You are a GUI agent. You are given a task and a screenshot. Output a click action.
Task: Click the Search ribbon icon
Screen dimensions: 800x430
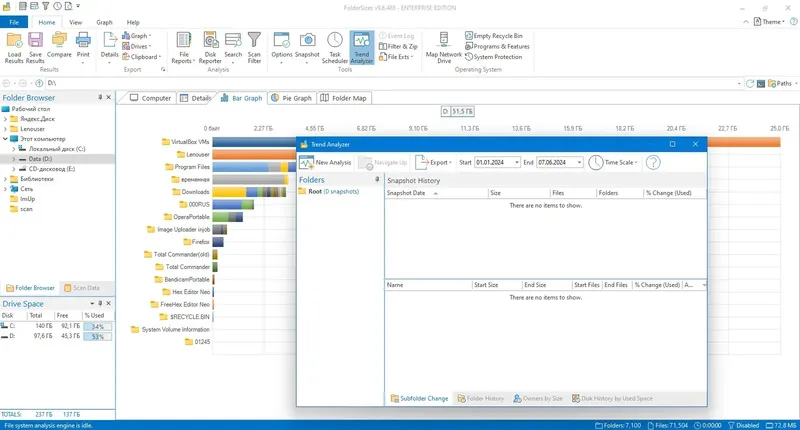[233, 47]
